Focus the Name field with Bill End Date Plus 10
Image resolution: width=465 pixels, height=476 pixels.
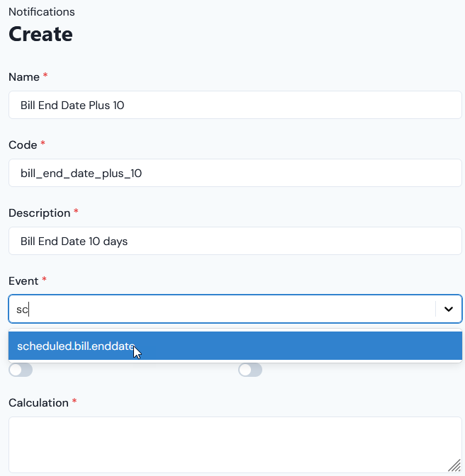point(235,105)
